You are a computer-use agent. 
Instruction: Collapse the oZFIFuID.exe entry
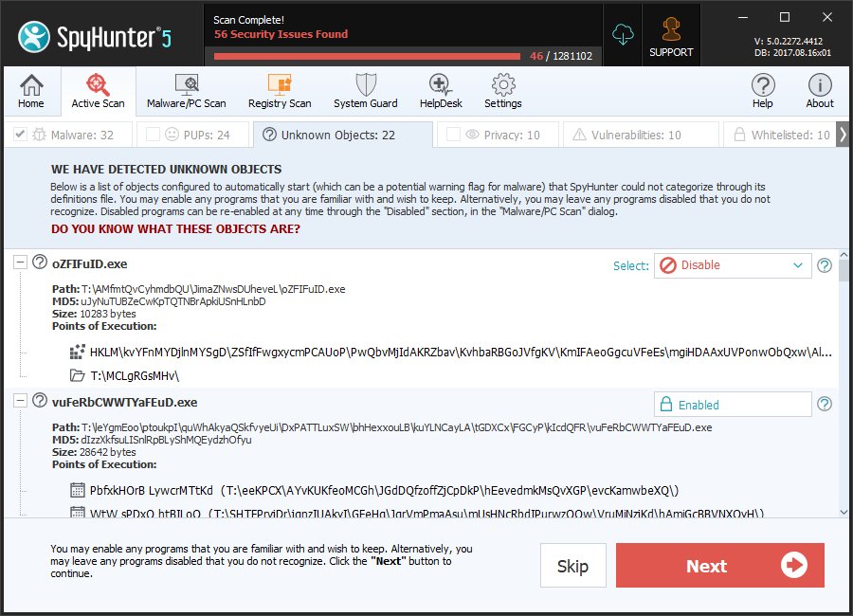coord(20,263)
